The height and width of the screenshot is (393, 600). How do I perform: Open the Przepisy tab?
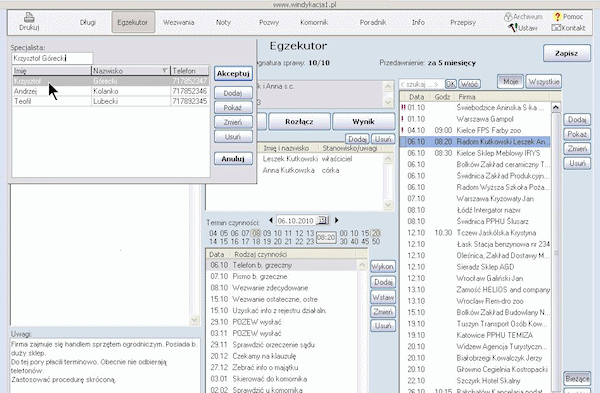pyautogui.click(x=463, y=22)
